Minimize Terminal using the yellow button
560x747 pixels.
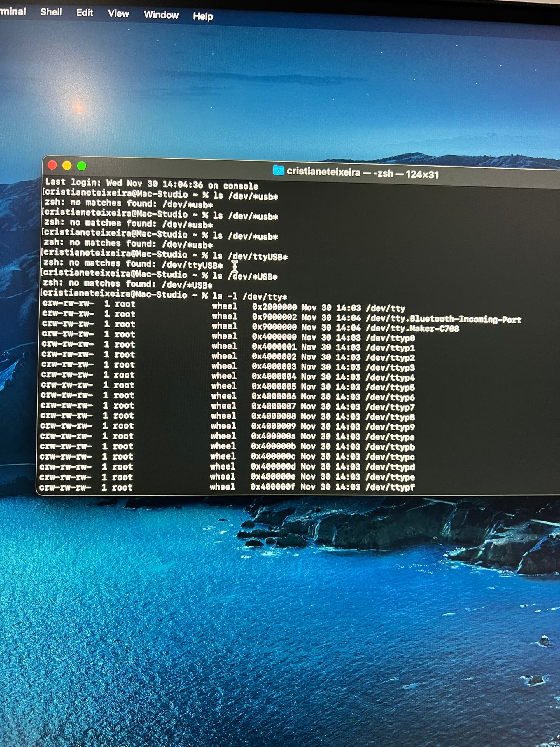pos(67,165)
